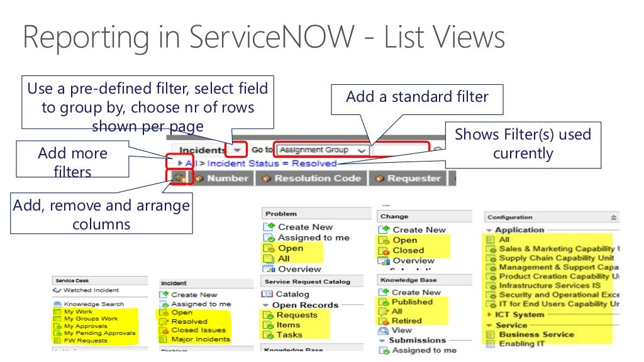Open FW Requests module
This screenshot has width=644, height=362.
[x=86, y=340]
